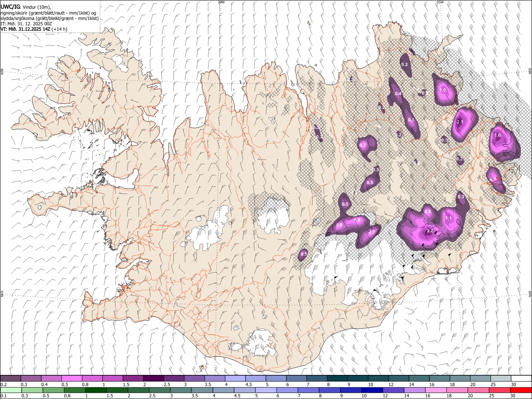Click the 'VT: Mið. 31.12.2025 14Z (+14 h)' line
The image size is (532, 399).
point(34,29)
